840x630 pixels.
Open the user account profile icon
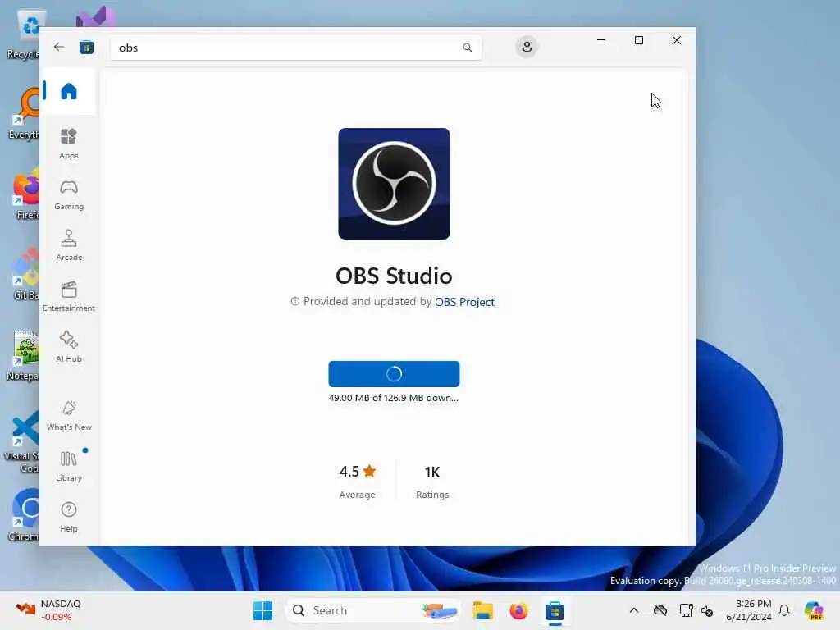coord(527,47)
